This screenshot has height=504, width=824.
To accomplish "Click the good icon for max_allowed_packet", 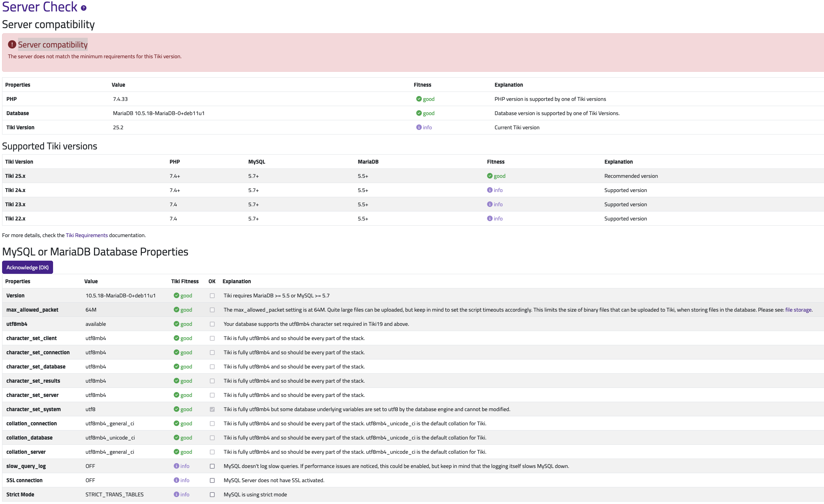I will pos(177,310).
